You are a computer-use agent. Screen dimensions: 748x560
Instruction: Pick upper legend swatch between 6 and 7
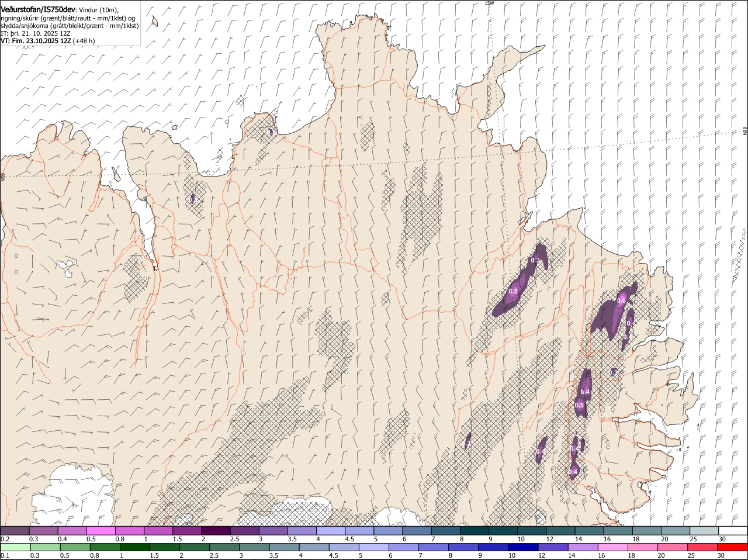coord(416,531)
